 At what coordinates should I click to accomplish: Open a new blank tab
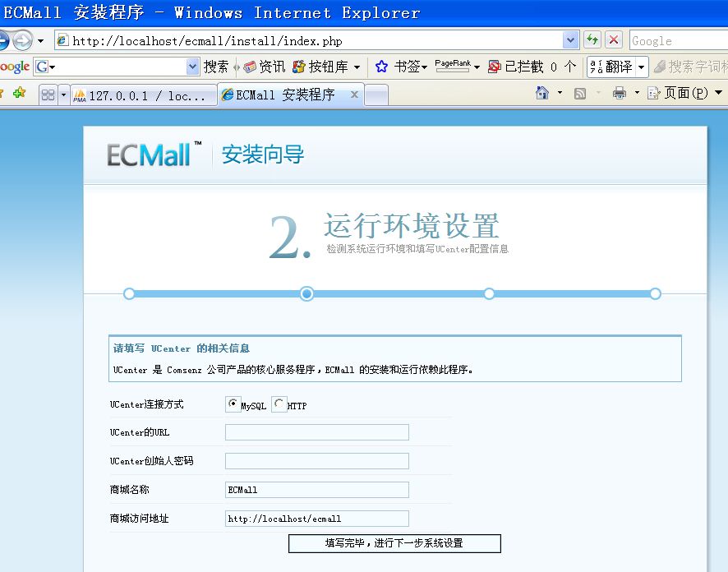pyautogui.click(x=376, y=95)
